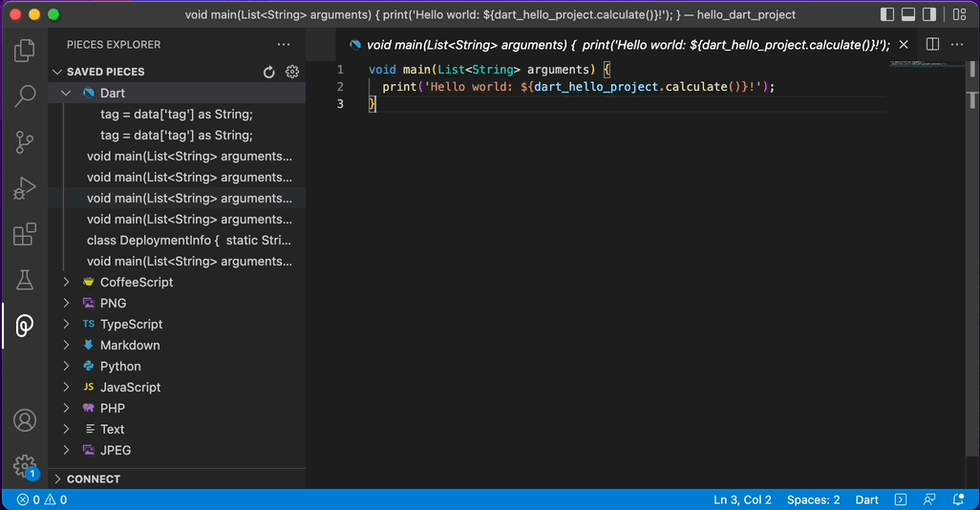
Task: Open Manage gear with update badge
Action: 25,466
